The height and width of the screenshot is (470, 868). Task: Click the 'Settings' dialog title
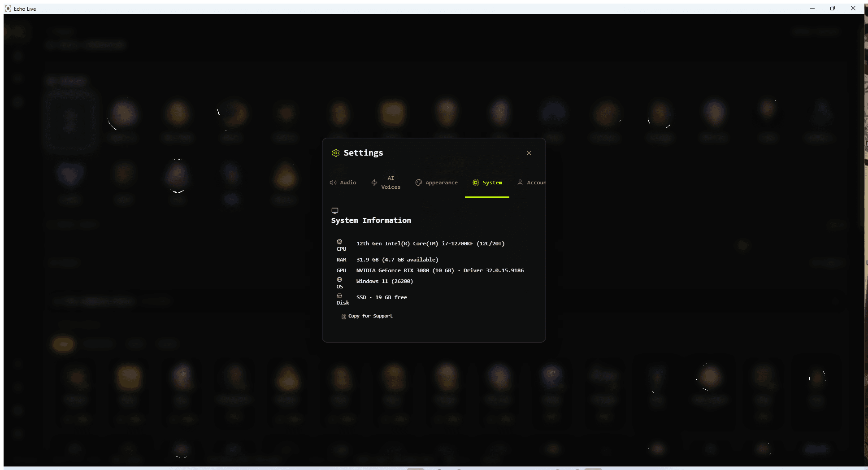364,153
